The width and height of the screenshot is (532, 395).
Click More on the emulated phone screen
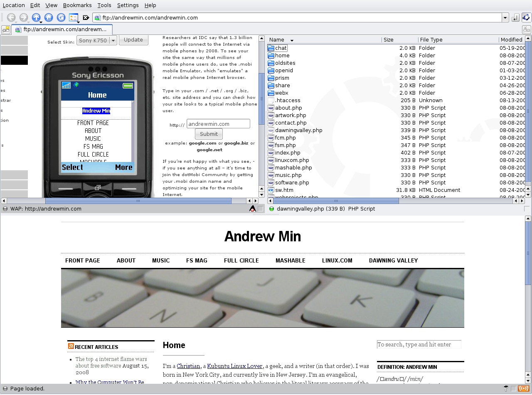123,167
